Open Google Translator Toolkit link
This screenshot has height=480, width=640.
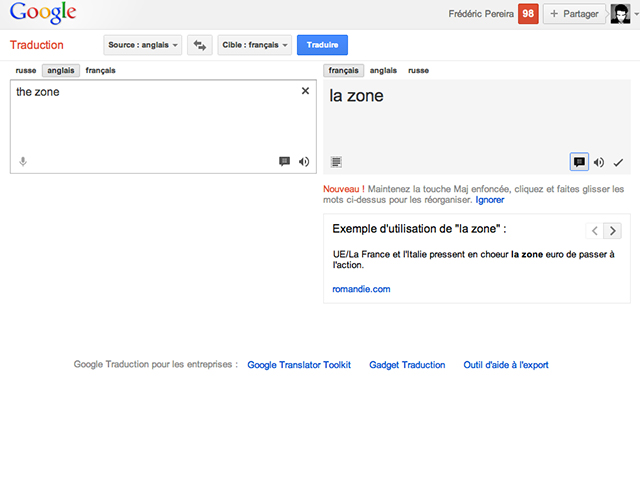299,365
